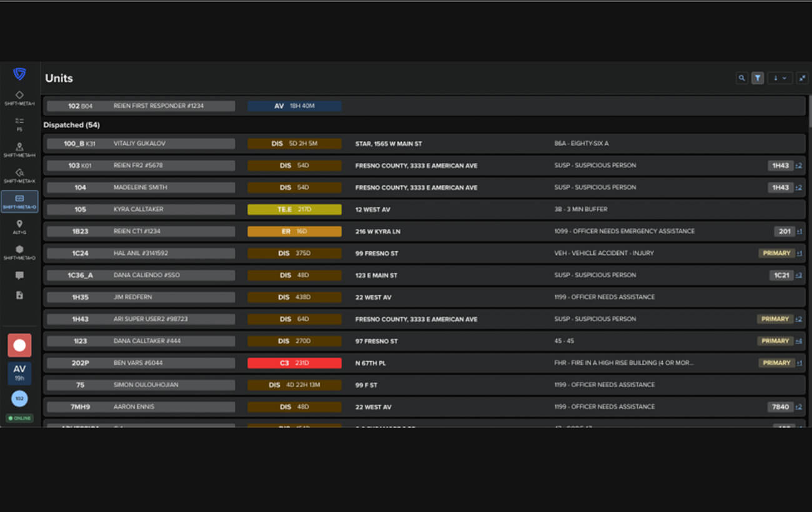
Task: Click the red C3 status bar for 202P
Action: coord(294,363)
